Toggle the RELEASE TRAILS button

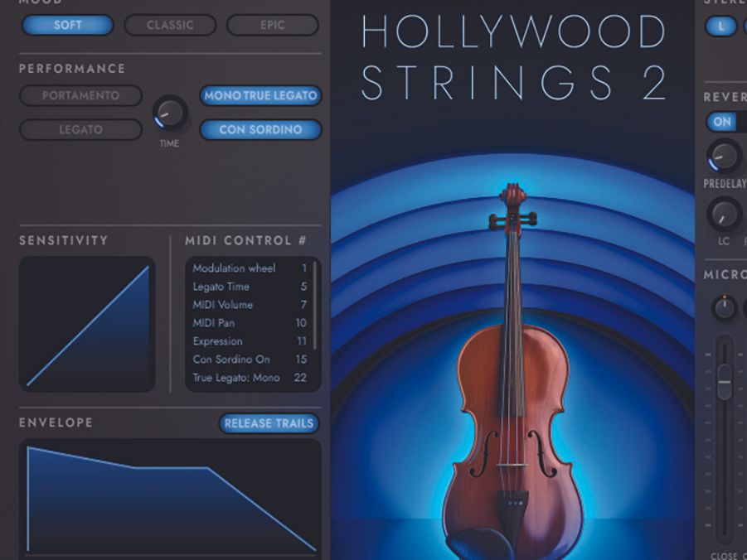269,422
